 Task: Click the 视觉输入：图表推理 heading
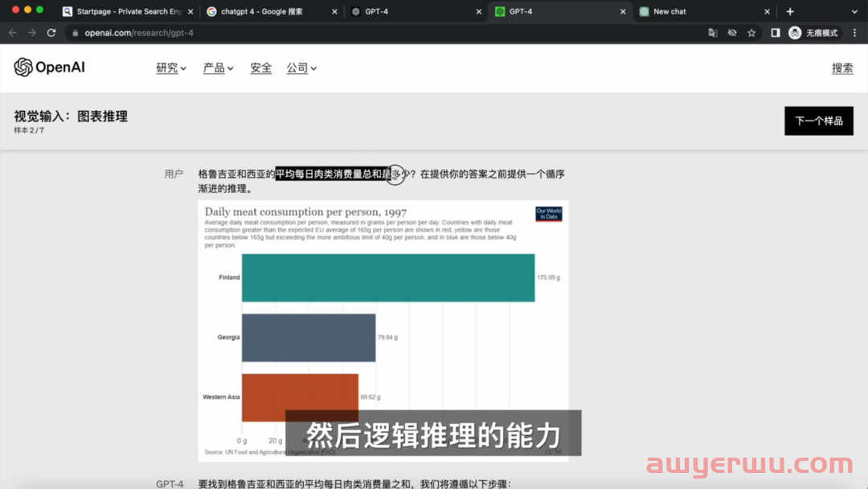click(x=71, y=117)
